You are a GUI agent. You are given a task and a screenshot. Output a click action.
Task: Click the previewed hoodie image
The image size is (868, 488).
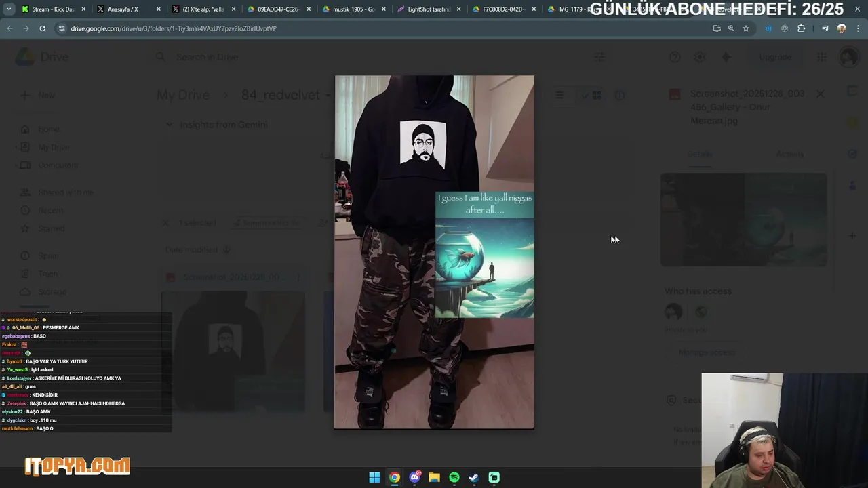pyautogui.click(x=434, y=252)
